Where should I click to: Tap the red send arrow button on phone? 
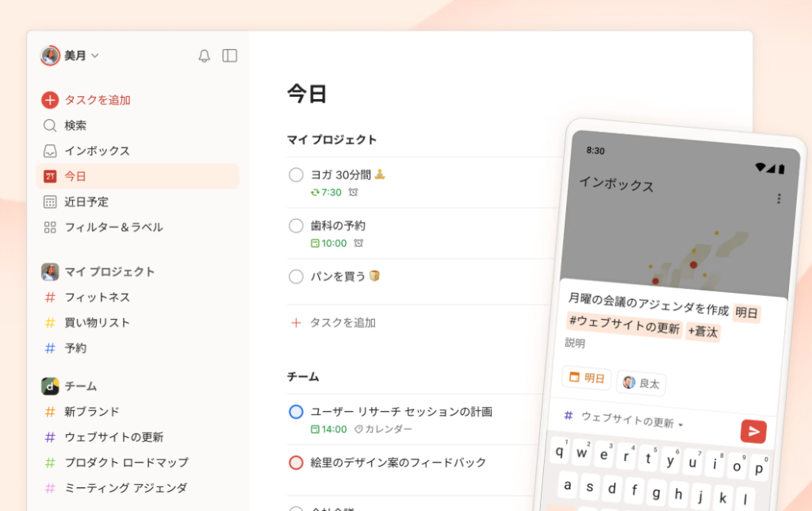[753, 431]
